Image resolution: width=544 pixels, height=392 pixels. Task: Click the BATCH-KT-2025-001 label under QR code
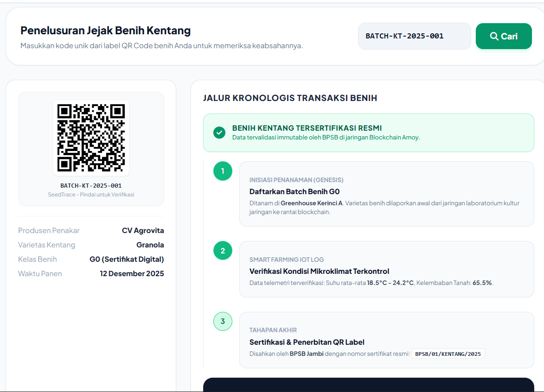coord(91,186)
